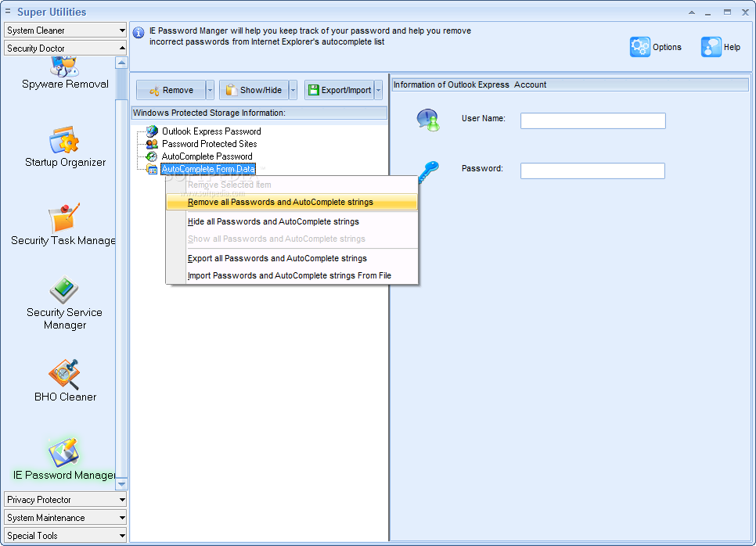This screenshot has height=546, width=756.
Task: Click sidebar scrollbar down arrow
Action: [x=121, y=484]
